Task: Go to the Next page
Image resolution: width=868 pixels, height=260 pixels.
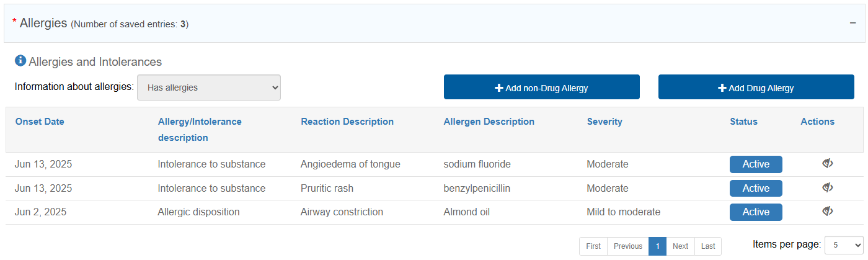Action: [x=680, y=246]
